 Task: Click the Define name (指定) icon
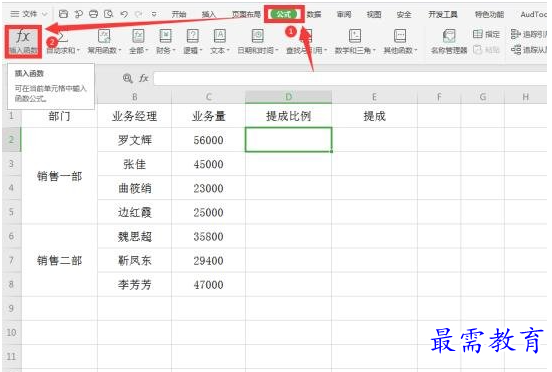pos(478,34)
